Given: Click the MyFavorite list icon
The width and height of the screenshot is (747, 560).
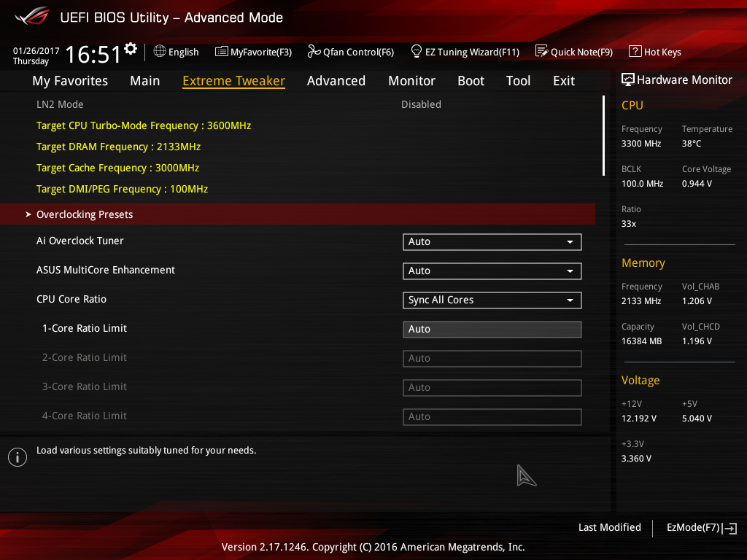Looking at the screenshot, I should [222, 52].
